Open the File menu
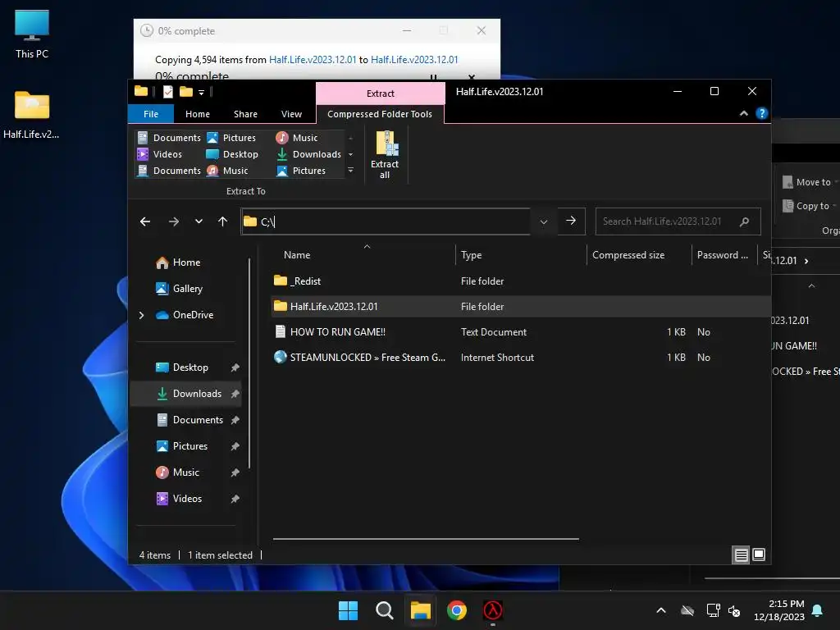 click(x=151, y=114)
